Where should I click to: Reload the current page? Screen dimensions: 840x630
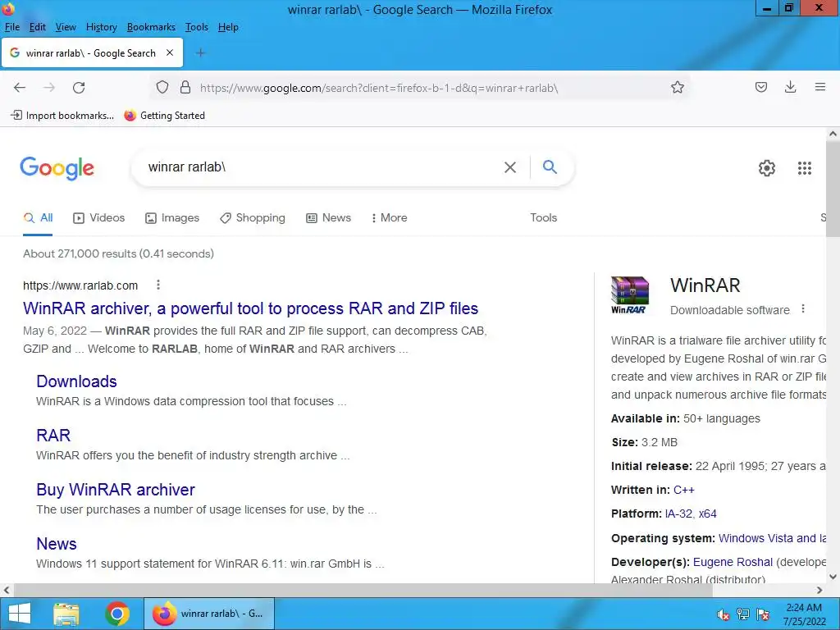[79, 87]
